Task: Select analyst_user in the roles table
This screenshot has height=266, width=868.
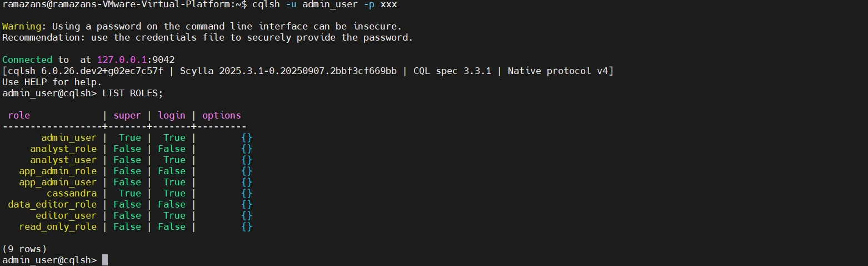Action: coord(63,160)
